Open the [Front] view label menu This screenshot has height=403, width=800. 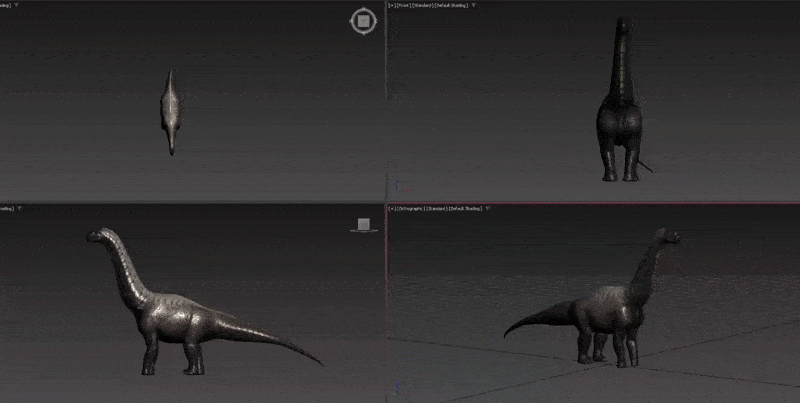click(x=404, y=5)
